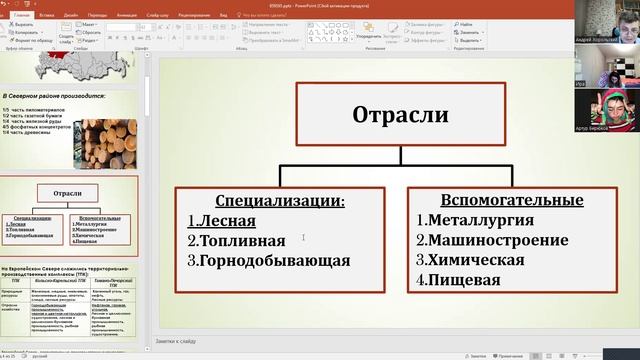Convert to SmartArt button
The height and width of the screenshot is (360, 640).
coord(271,40)
